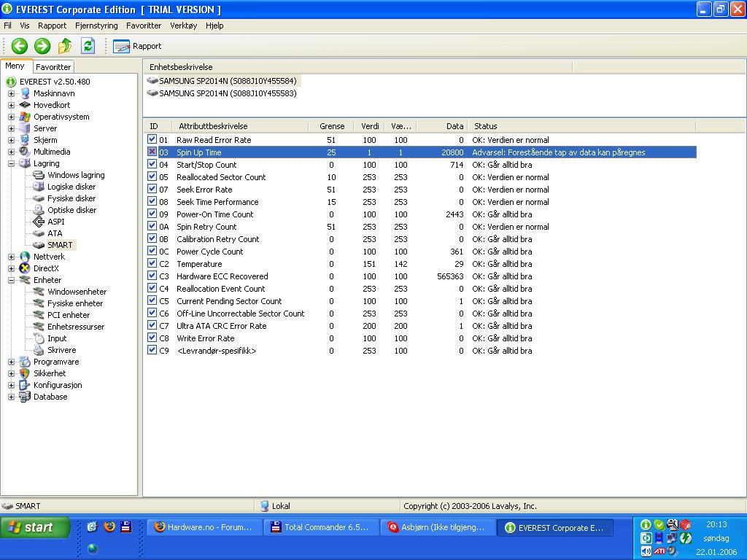
Task: Go back with the green left arrow
Action: (x=20, y=46)
